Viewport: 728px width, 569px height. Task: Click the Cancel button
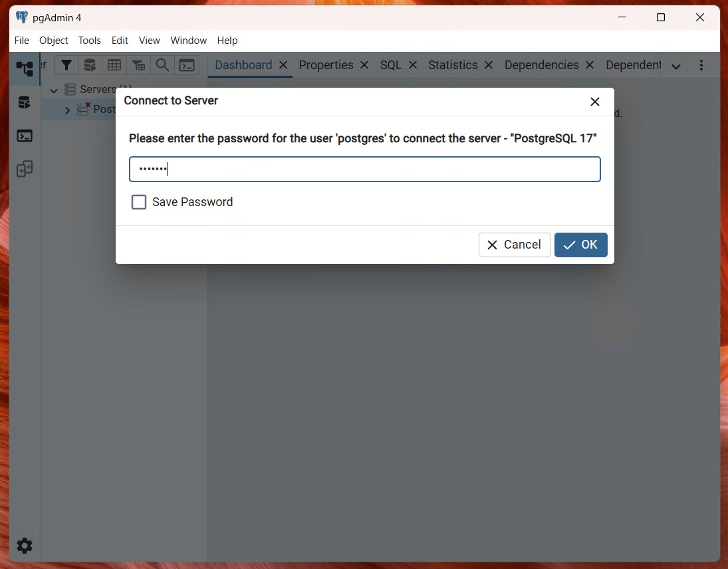pos(515,245)
